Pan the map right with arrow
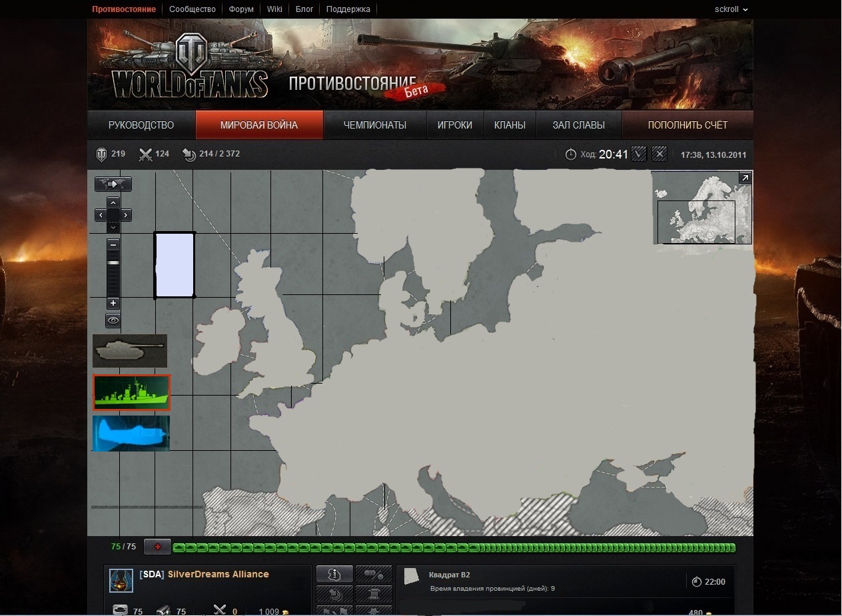 126,215
